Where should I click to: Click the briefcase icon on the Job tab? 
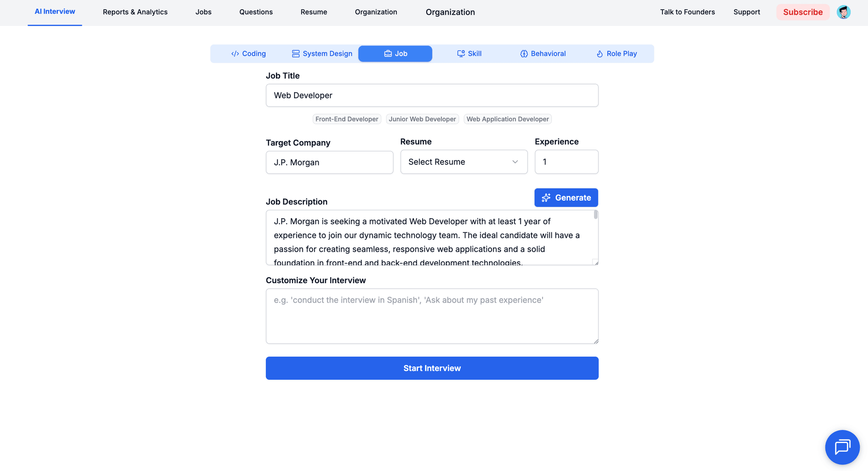point(387,53)
